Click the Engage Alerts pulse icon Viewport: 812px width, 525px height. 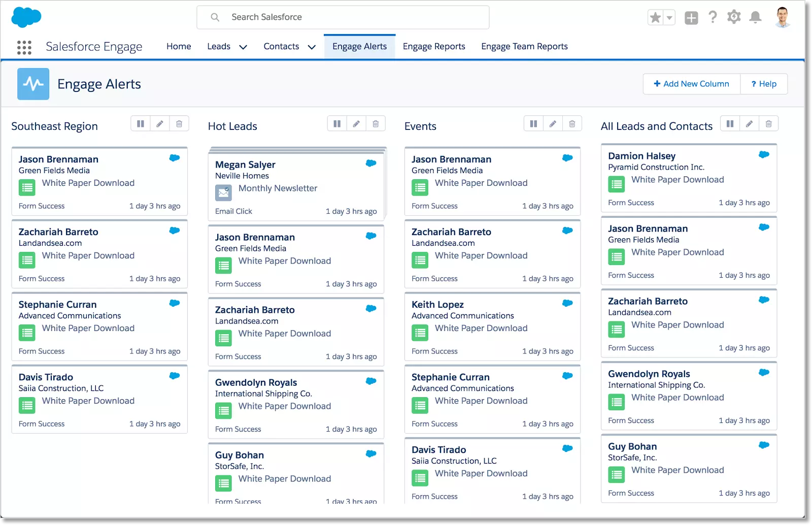click(33, 84)
